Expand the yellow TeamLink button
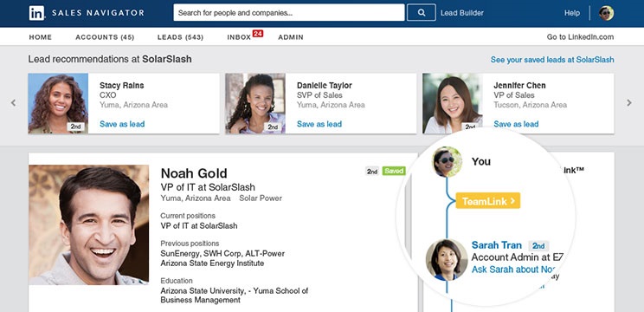The image size is (644, 312). (488, 200)
